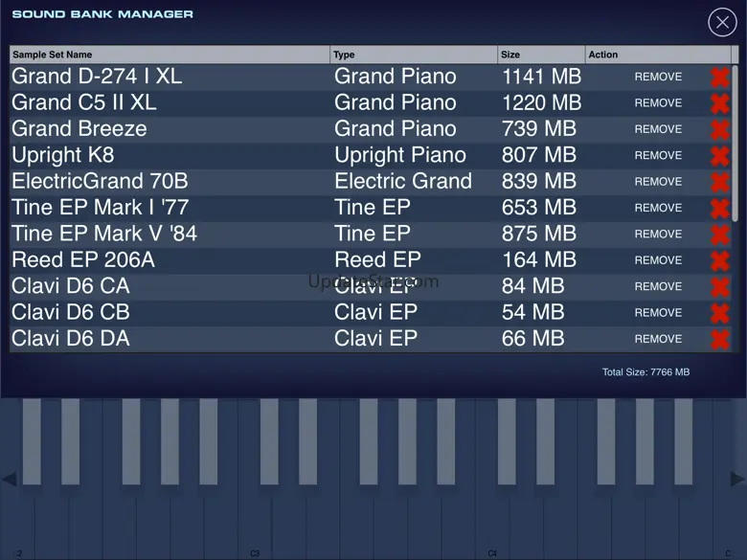This screenshot has height=560, width=747.
Task: Click red X icon for Grand D-274 I XL
Action: point(719,78)
